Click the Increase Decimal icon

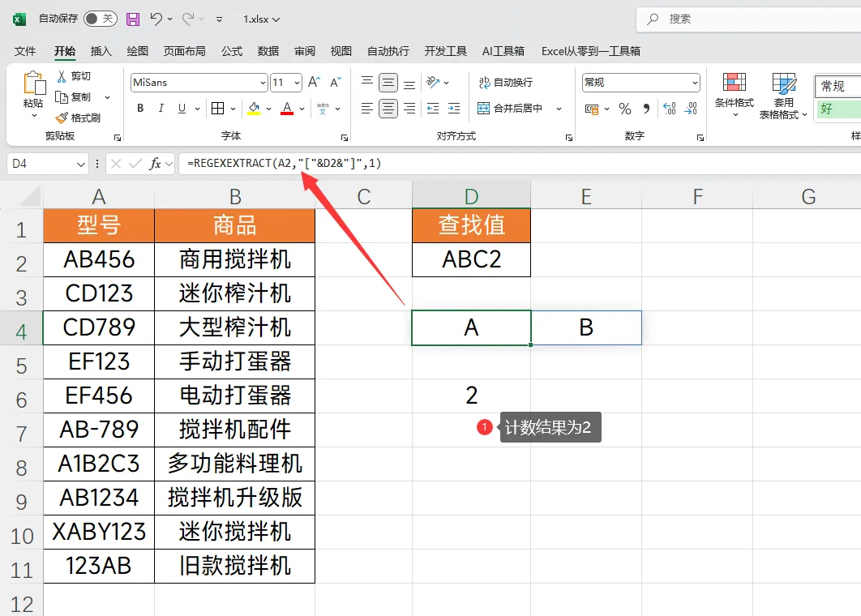670,109
